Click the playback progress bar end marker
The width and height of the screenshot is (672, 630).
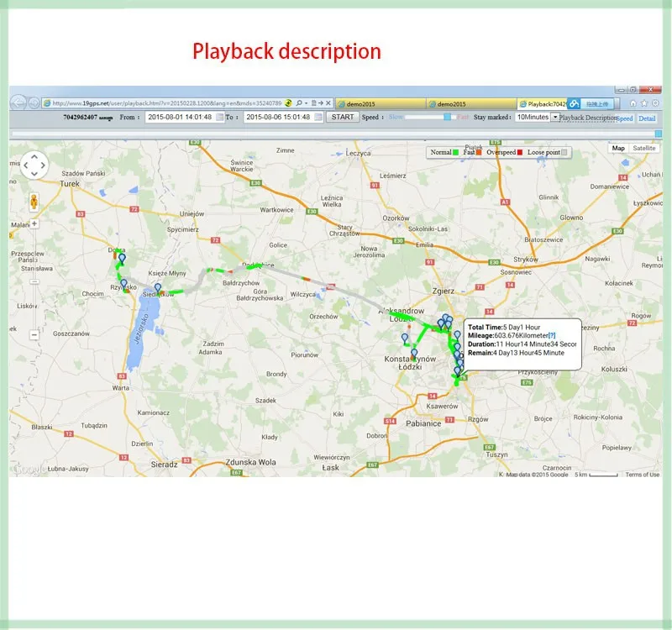[659, 134]
